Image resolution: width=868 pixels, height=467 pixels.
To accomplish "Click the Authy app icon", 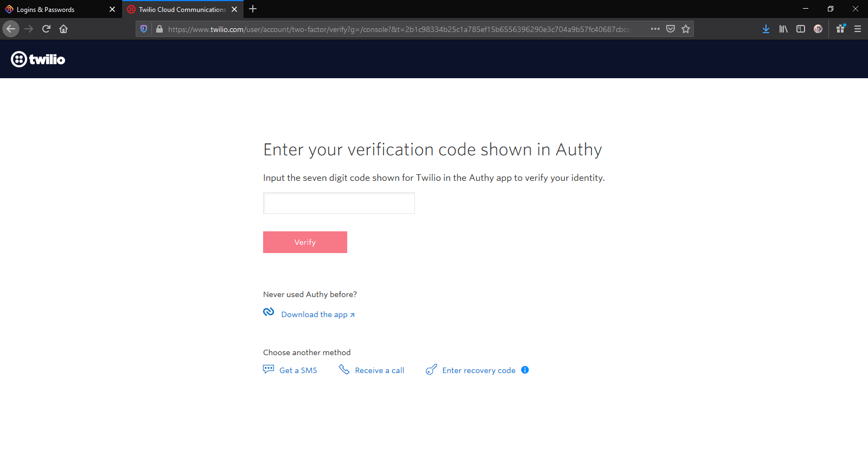I will click(269, 312).
